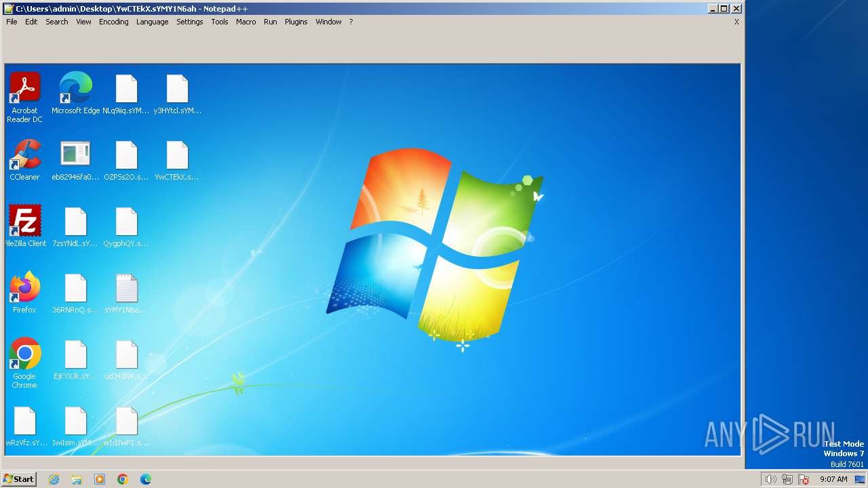
Task: Open the Macro menu
Action: click(246, 22)
